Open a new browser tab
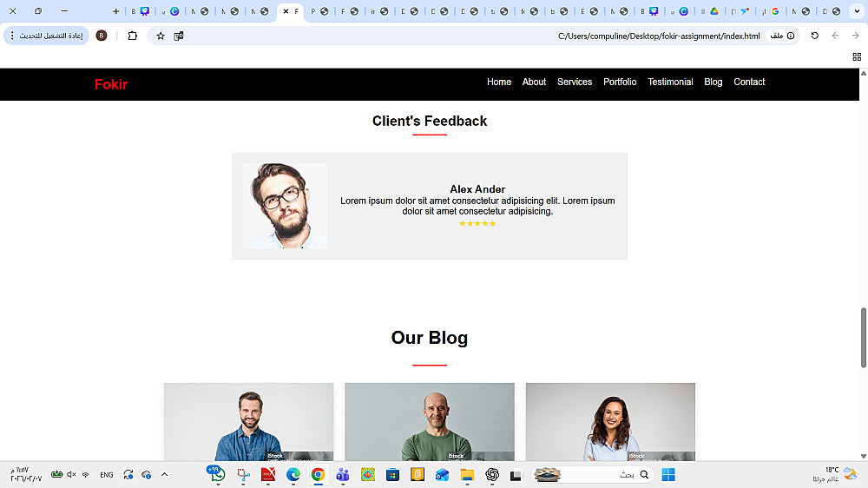868x488 pixels. 115,11
